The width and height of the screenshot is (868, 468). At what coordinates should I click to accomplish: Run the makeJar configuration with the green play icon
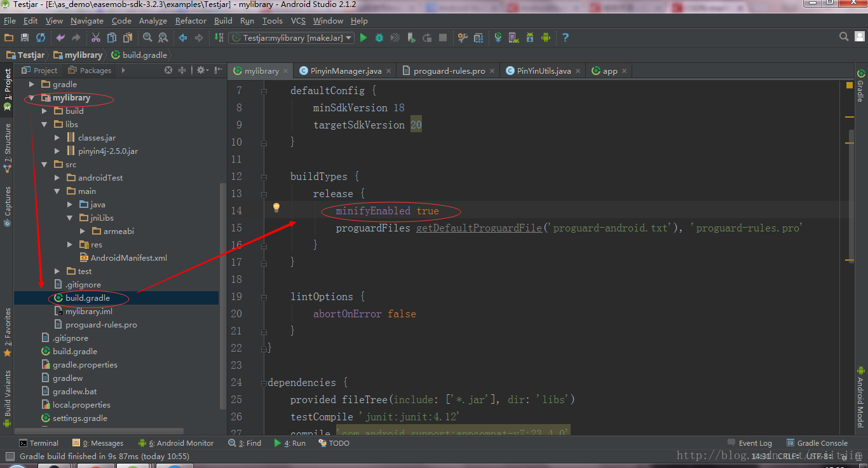click(x=363, y=38)
